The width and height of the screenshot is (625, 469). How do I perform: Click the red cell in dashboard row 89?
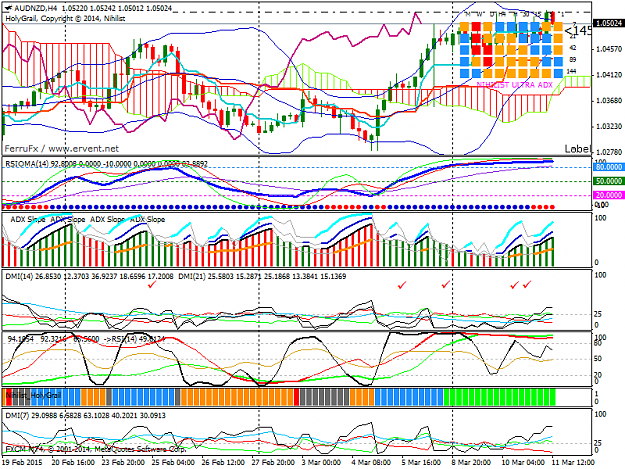click(x=488, y=62)
